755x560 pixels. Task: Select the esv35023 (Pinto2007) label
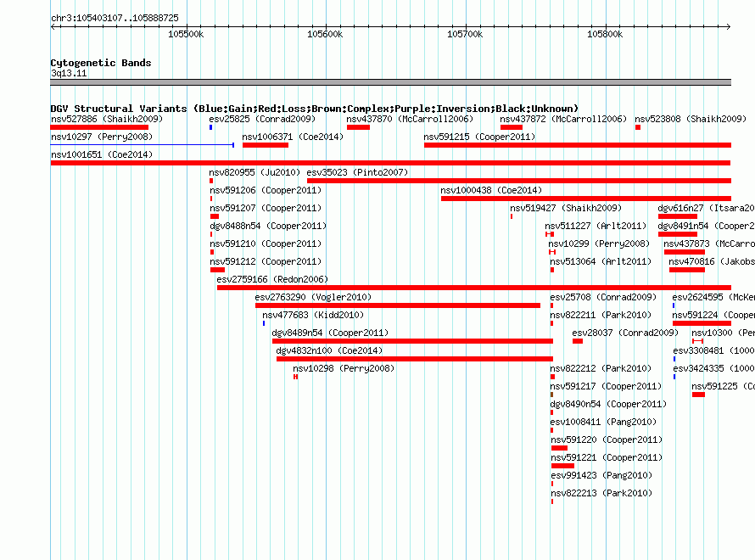357,172
